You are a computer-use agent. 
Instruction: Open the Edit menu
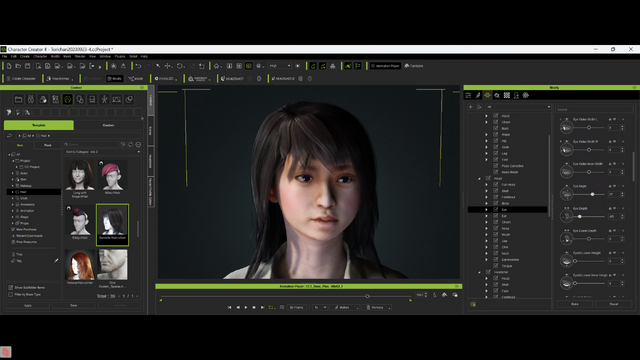(13, 56)
